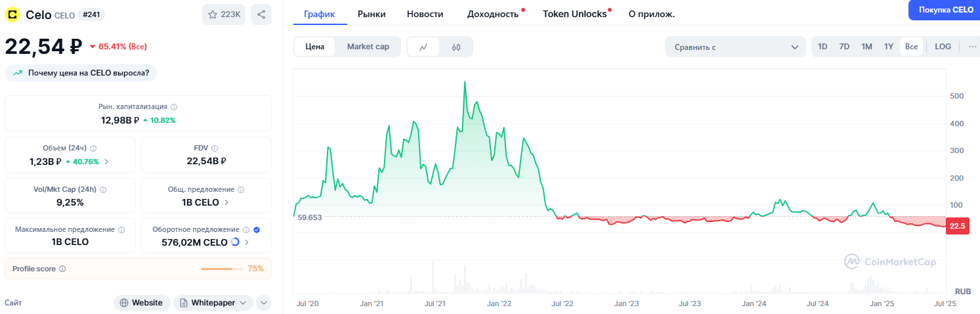
Task: Add Celo to watchlist star button
Action: click(224, 14)
